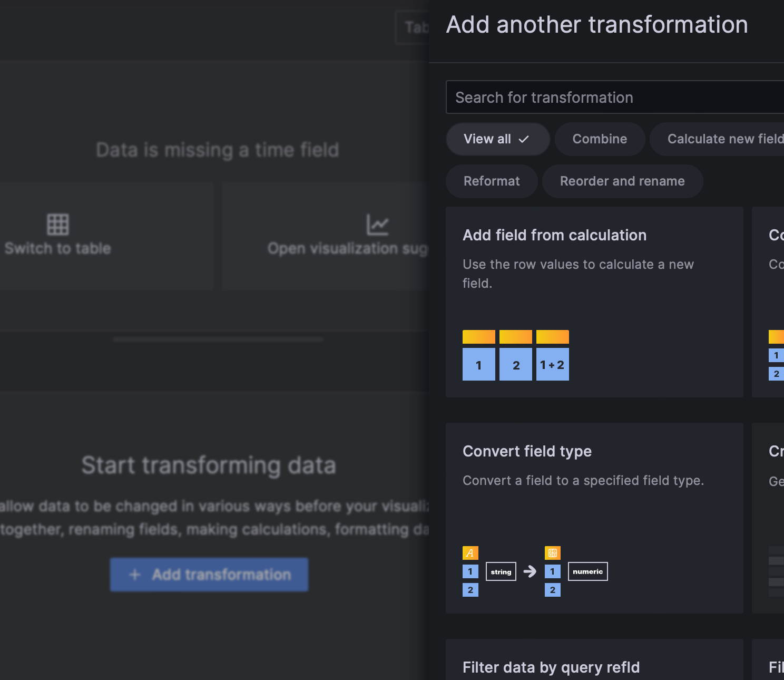This screenshot has width=784, height=680.
Task: Select the Reorder and rename filter
Action: [622, 181]
